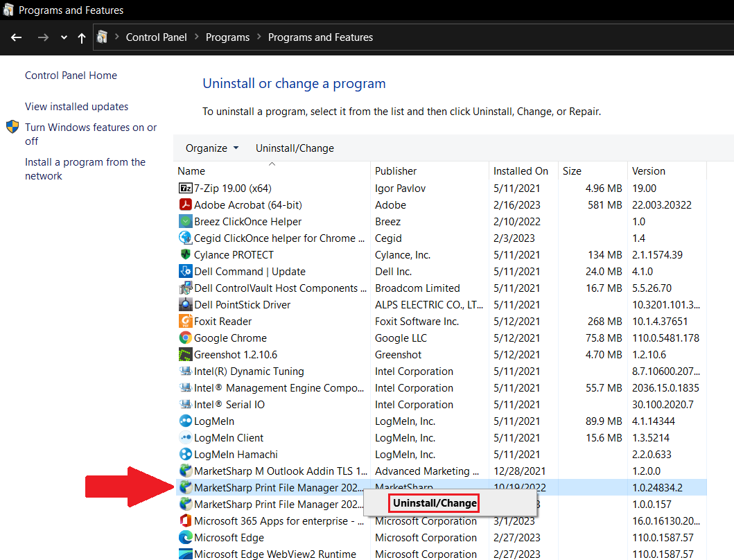Screen dimensions: 734x560
Task: Click the Intel Serial IO icon
Action: 186,404
